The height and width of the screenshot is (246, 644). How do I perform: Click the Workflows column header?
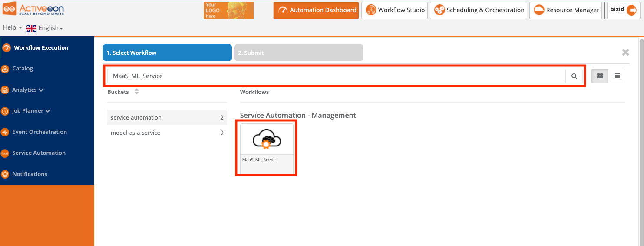pos(254,92)
